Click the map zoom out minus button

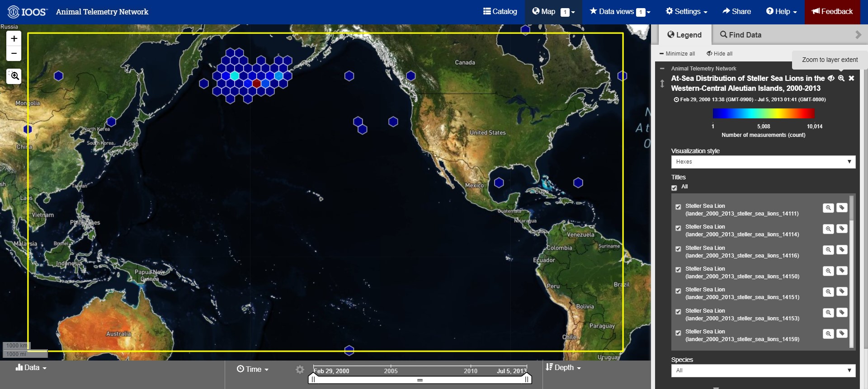tap(14, 53)
